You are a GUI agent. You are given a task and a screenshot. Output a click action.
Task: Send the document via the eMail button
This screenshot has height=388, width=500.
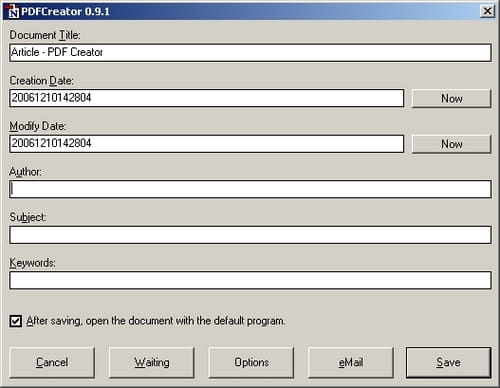(x=351, y=362)
